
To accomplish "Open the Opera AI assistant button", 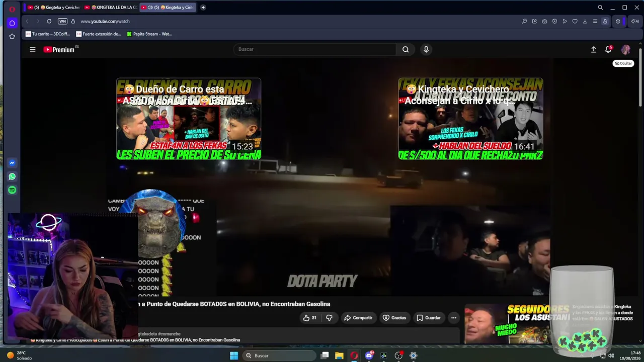I will (x=634, y=21).
